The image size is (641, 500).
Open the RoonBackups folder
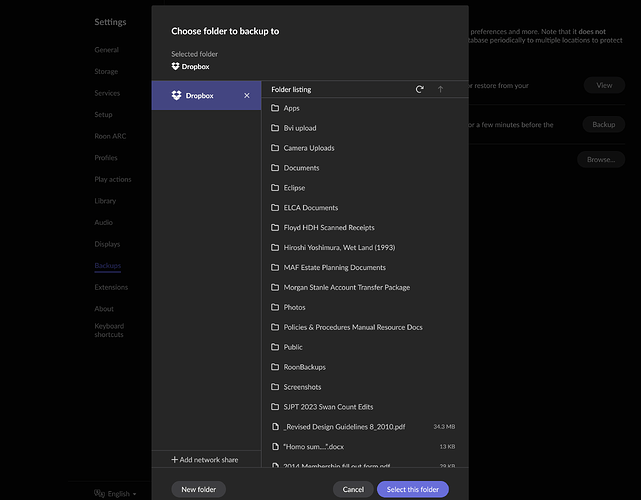tap(304, 367)
